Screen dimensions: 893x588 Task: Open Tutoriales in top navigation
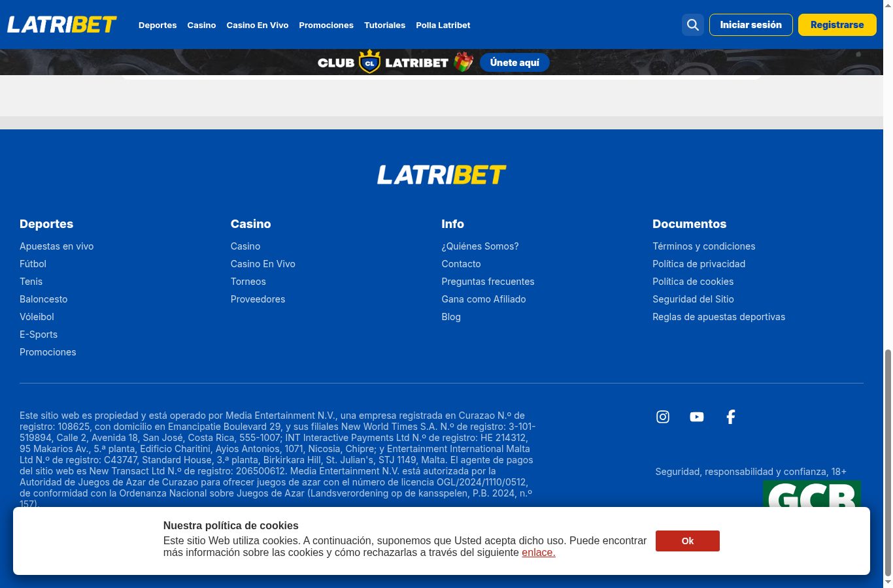coord(384,25)
